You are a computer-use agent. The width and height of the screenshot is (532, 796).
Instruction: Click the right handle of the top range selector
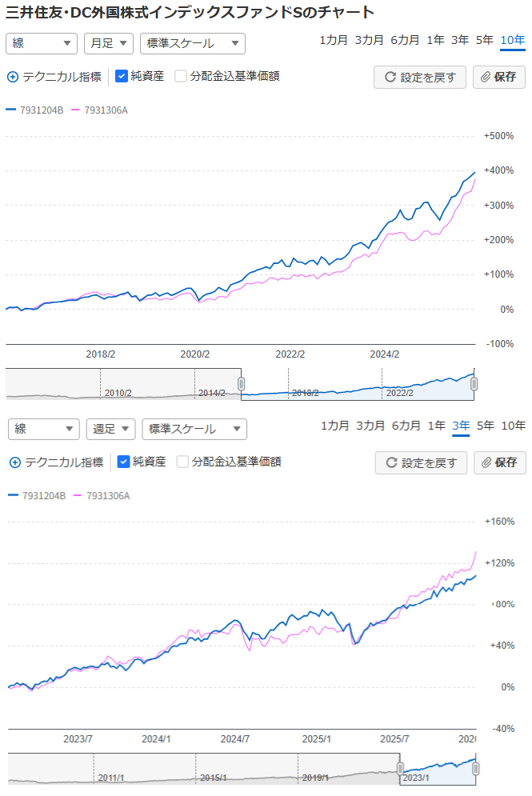(x=473, y=384)
